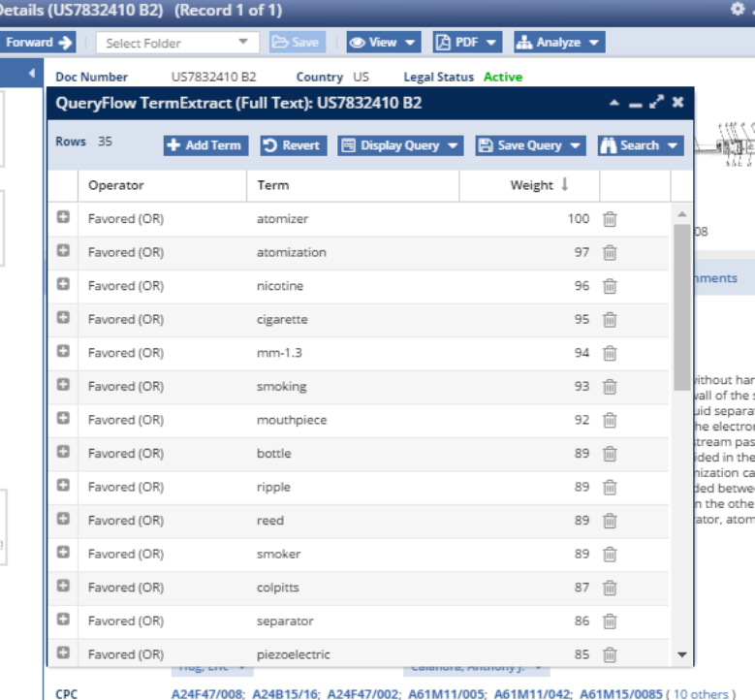Delete the nicotine term row

[610, 286]
